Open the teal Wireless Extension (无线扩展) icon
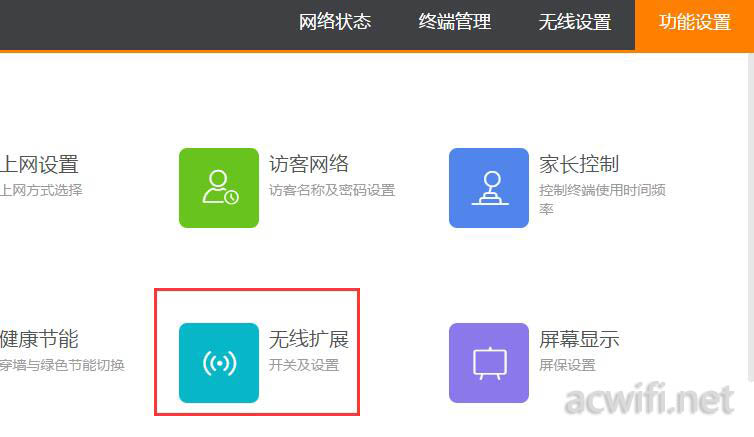This screenshot has height=437, width=754. [219, 363]
